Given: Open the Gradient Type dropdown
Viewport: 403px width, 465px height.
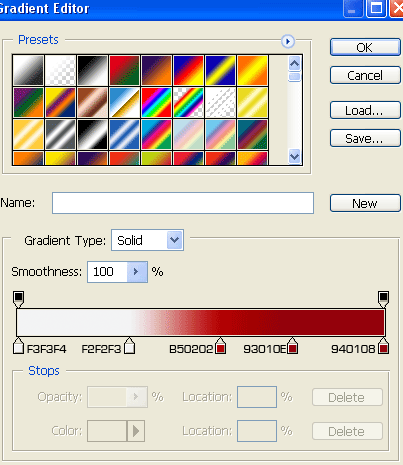Looking at the screenshot, I should (147, 240).
